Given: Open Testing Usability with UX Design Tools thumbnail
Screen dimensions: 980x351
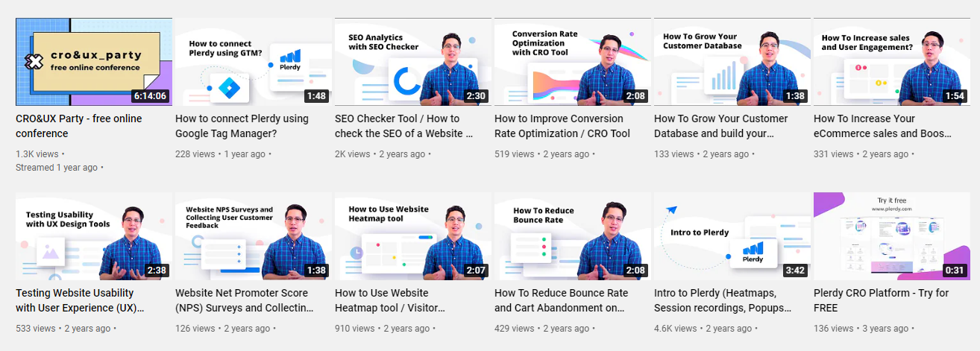Looking at the screenshot, I should [94, 236].
